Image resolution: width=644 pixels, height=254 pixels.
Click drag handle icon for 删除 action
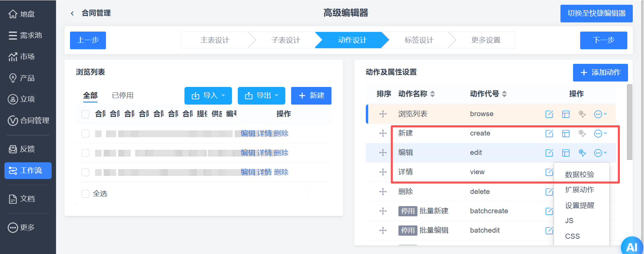383,192
